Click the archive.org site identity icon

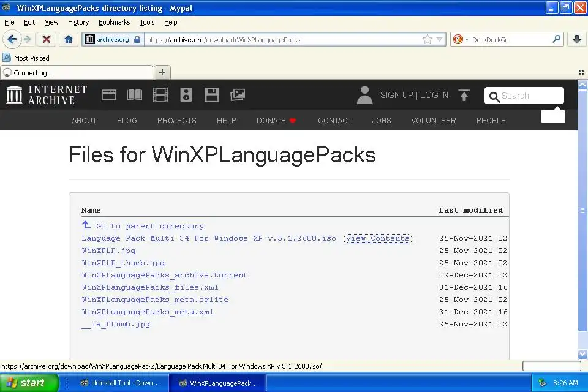(x=90, y=39)
